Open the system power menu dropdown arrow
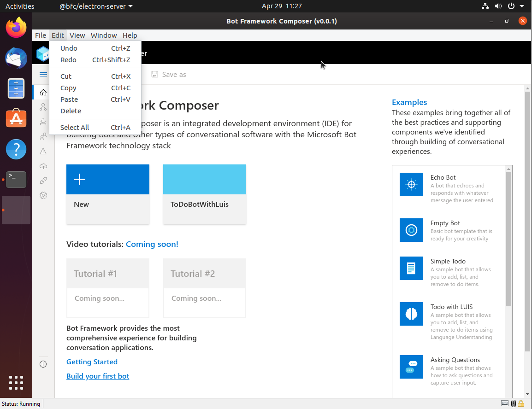 pyautogui.click(x=522, y=6)
